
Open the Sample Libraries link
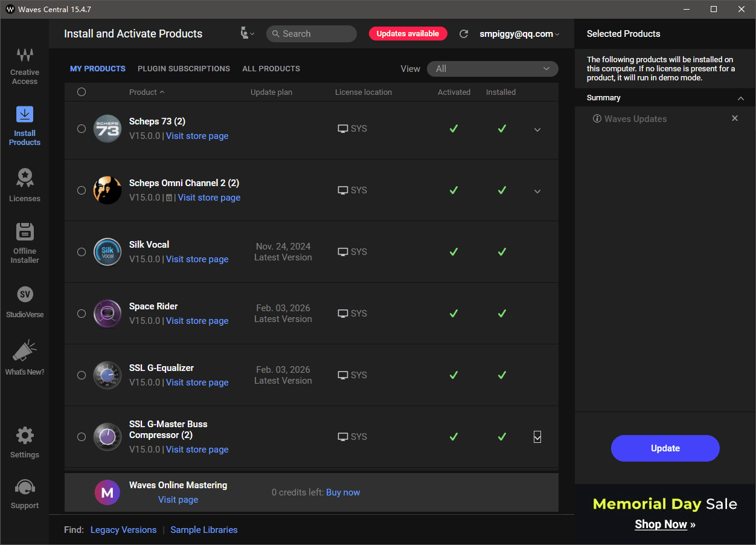[204, 530]
